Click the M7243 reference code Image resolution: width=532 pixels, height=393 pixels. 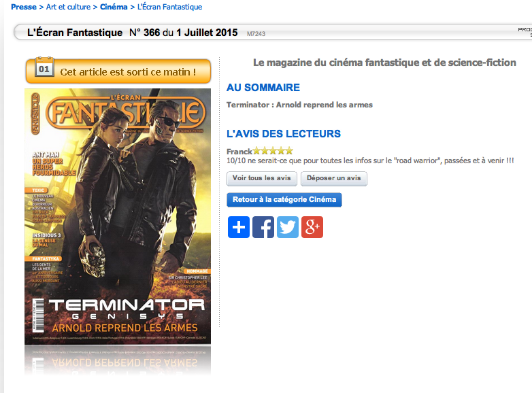(x=256, y=34)
